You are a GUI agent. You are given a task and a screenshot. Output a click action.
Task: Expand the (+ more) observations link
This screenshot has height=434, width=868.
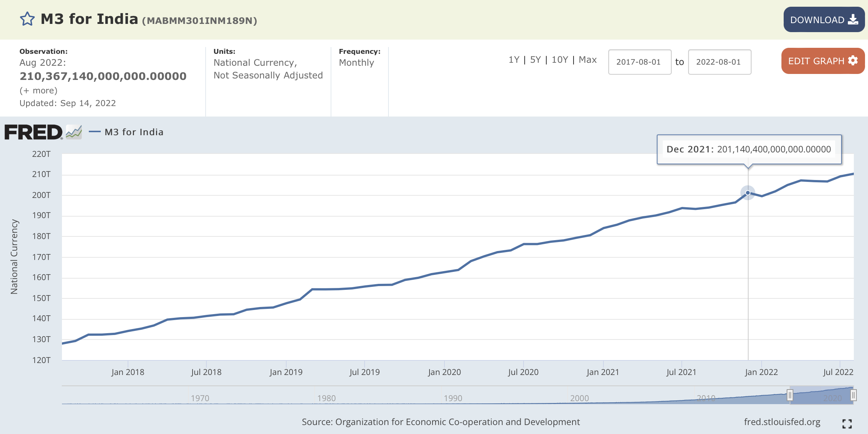tap(38, 90)
